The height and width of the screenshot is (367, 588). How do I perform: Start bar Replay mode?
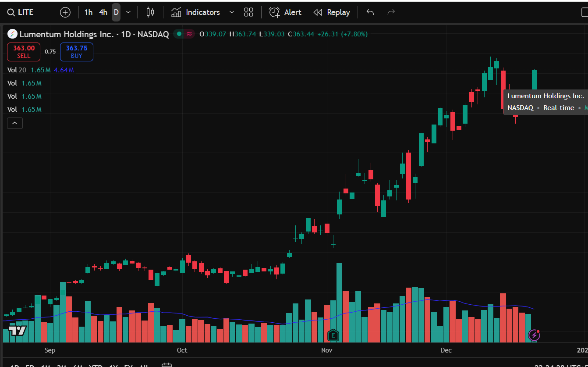(332, 12)
